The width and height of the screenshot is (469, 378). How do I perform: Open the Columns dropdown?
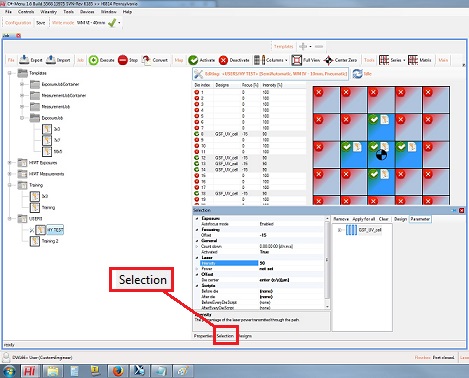tap(271, 60)
